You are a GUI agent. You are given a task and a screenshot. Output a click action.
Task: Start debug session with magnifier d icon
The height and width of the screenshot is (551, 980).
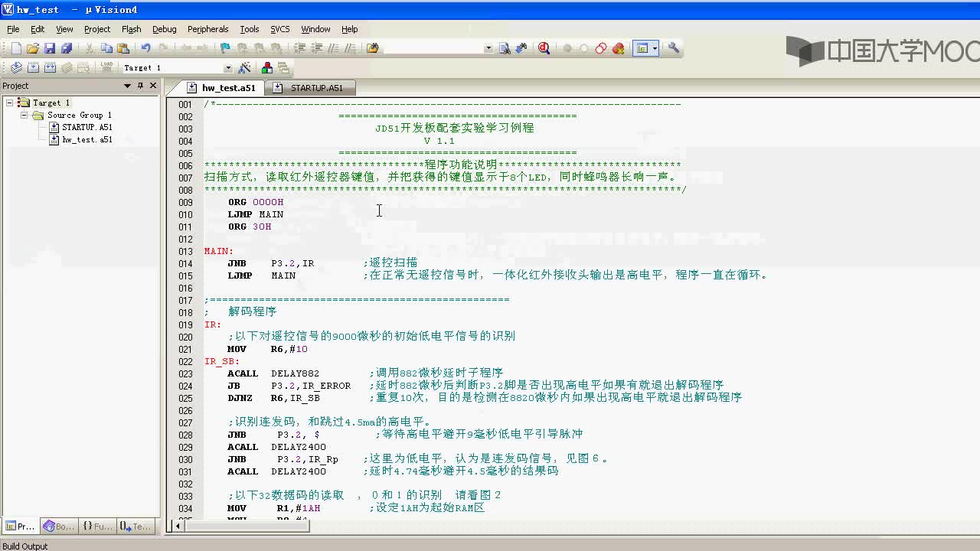pos(544,48)
